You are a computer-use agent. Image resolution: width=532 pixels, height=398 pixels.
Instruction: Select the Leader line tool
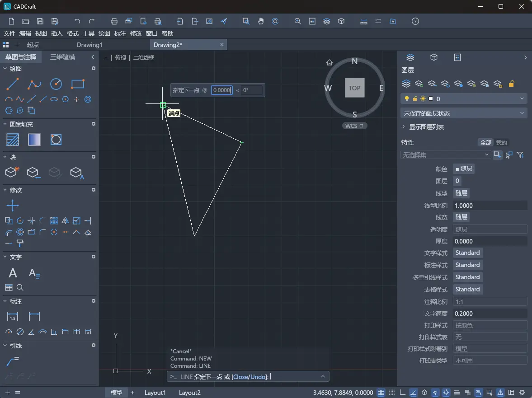click(x=13, y=361)
